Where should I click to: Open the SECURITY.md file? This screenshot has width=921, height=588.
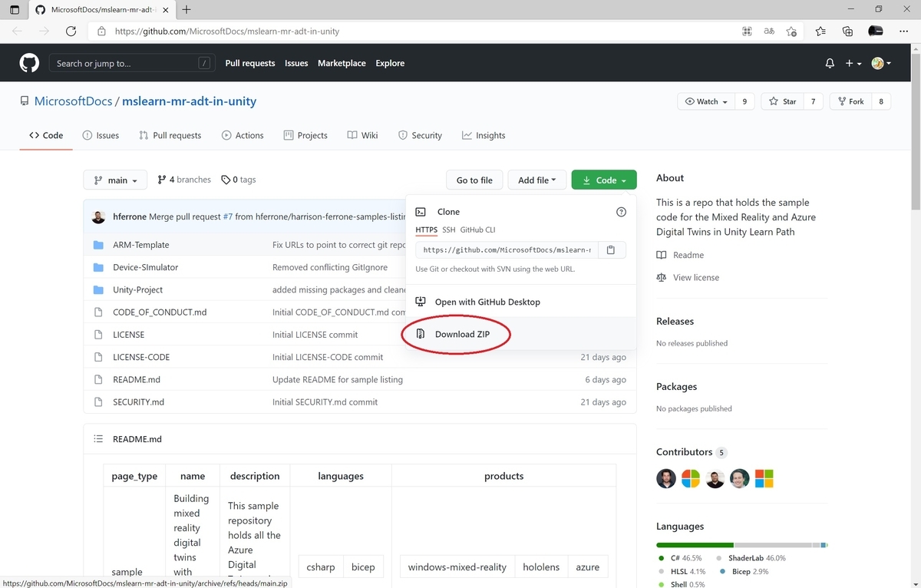pyautogui.click(x=138, y=401)
